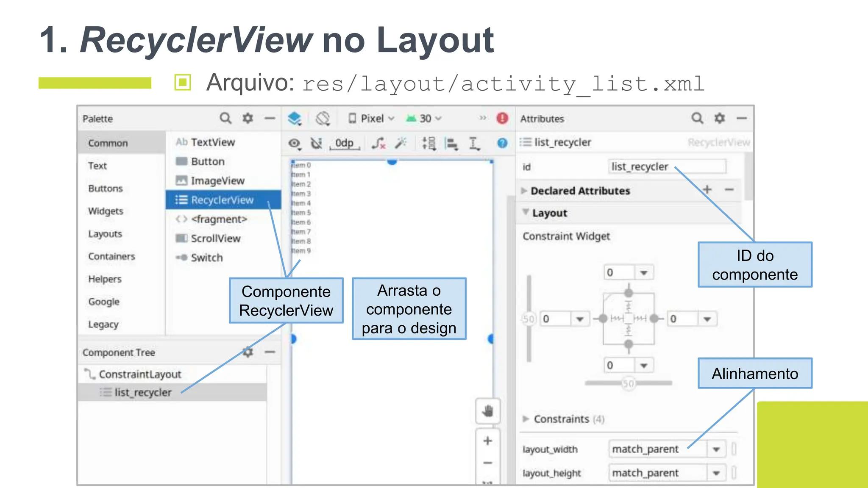Adjust the horizontal bias slider

629,383
